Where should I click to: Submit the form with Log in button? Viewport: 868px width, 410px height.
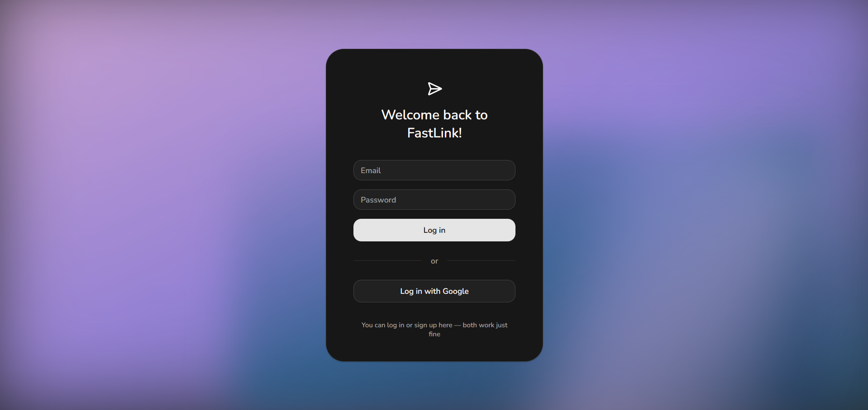[x=434, y=230]
